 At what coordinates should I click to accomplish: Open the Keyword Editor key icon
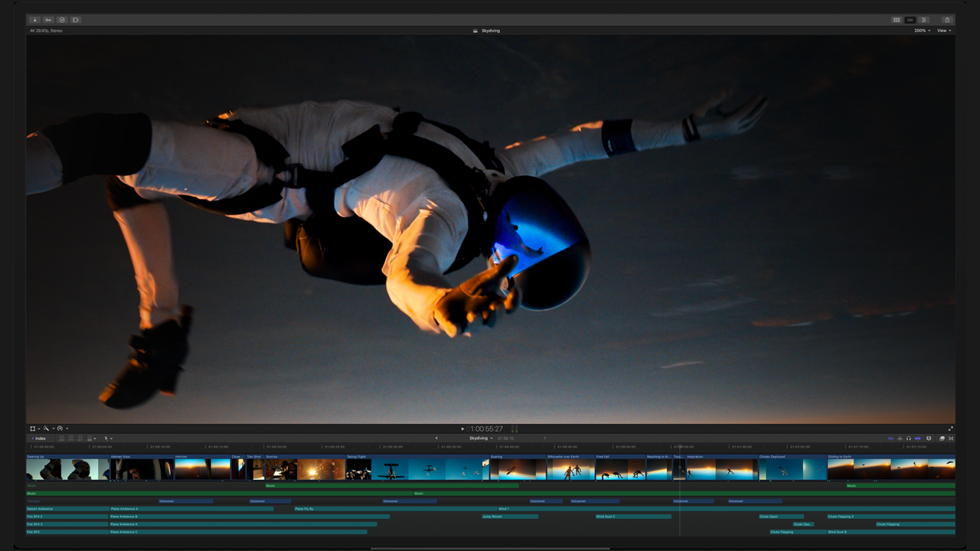pyautogui.click(x=48, y=20)
